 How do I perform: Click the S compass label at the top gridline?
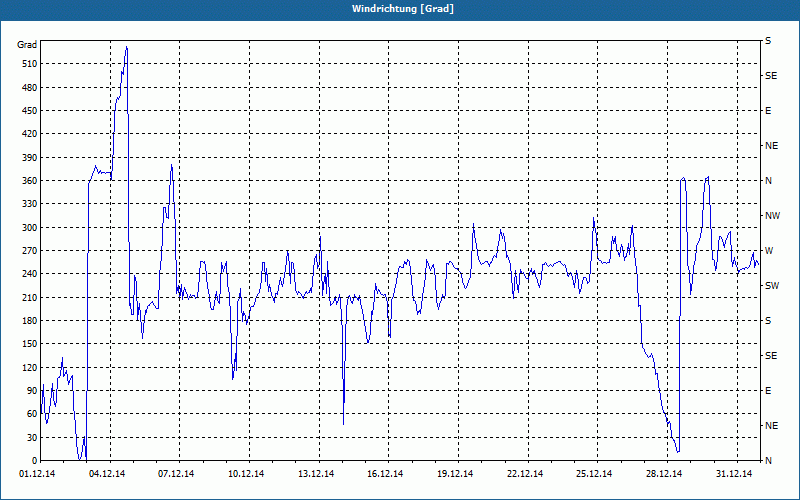[768, 41]
